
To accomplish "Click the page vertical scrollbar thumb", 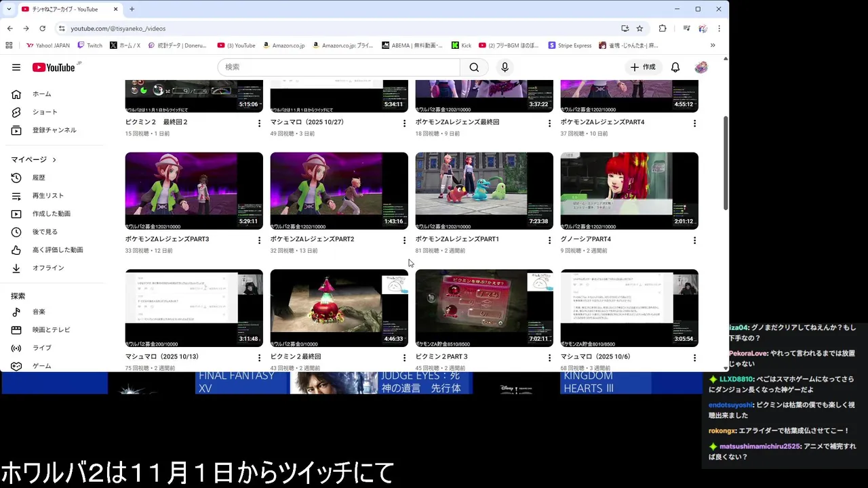I will (726, 163).
